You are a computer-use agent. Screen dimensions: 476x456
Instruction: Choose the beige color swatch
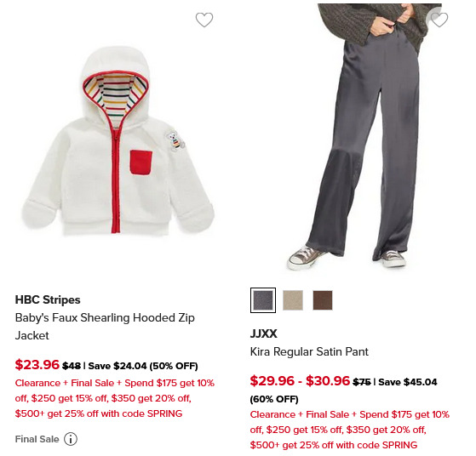[293, 300]
